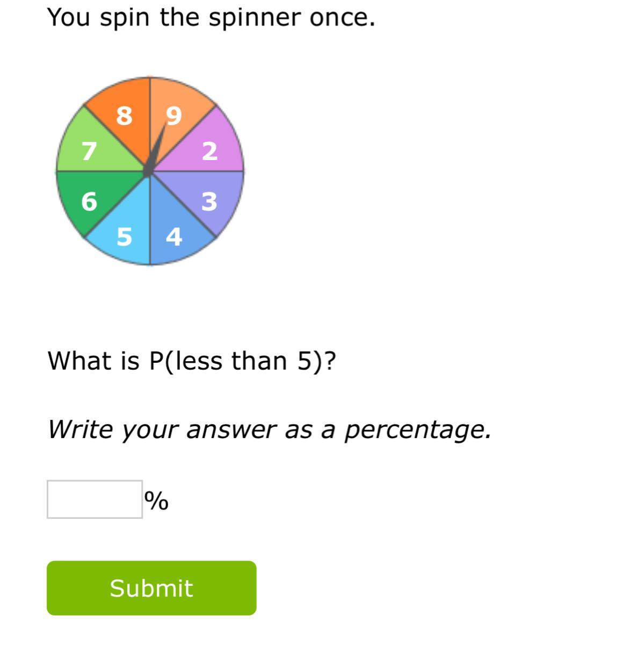The image size is (644, 645).
Task: Click the "You spin the spinner once." sentence
Action: click(211, 18)
